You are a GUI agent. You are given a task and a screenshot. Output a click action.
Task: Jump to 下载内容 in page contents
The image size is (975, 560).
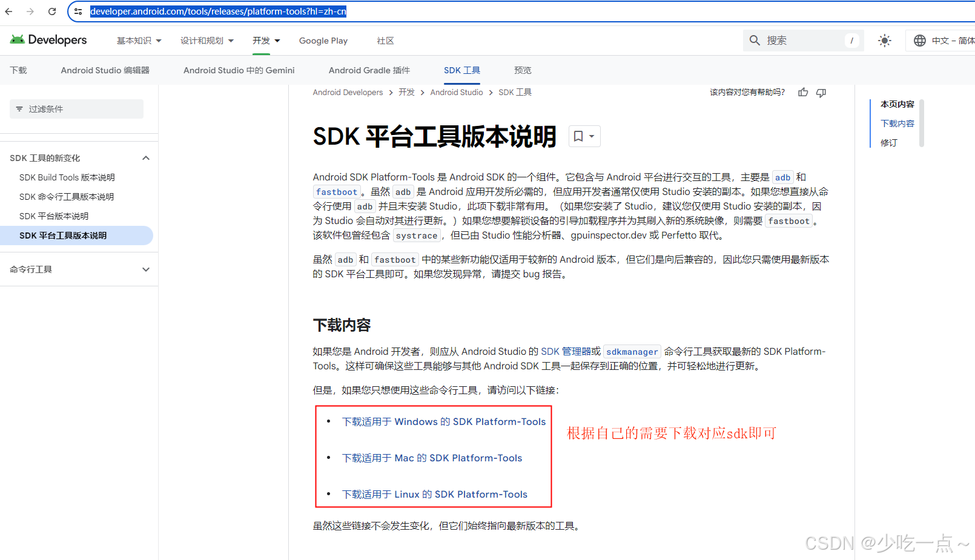[x=897, y=124]
